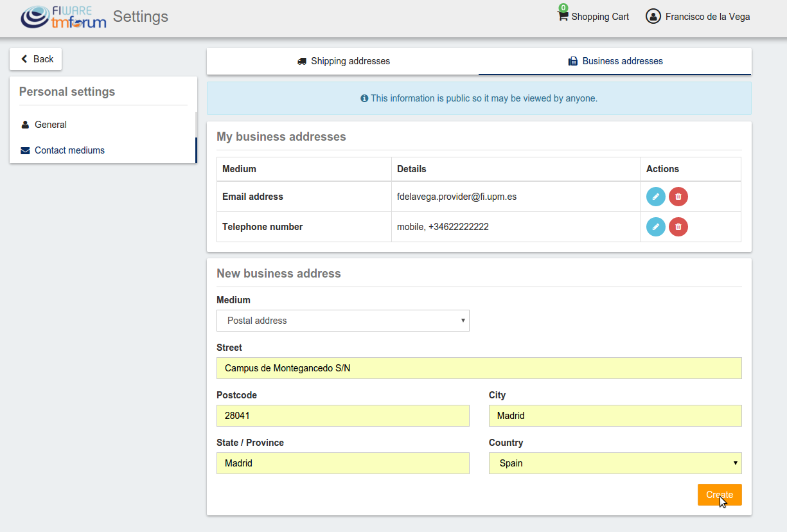Delete the Telephone number entry
Screen dimensions: 787x532
click(x=678, y=227)
